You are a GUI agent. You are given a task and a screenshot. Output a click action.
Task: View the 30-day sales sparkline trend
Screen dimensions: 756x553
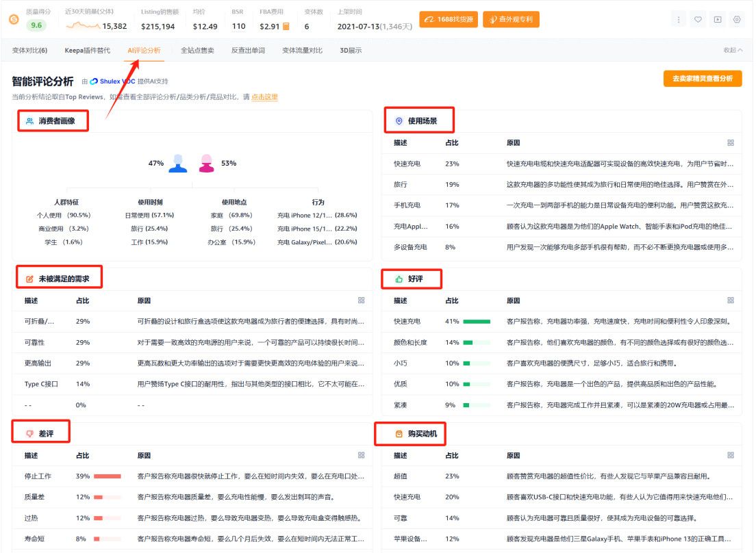point(83,25)
